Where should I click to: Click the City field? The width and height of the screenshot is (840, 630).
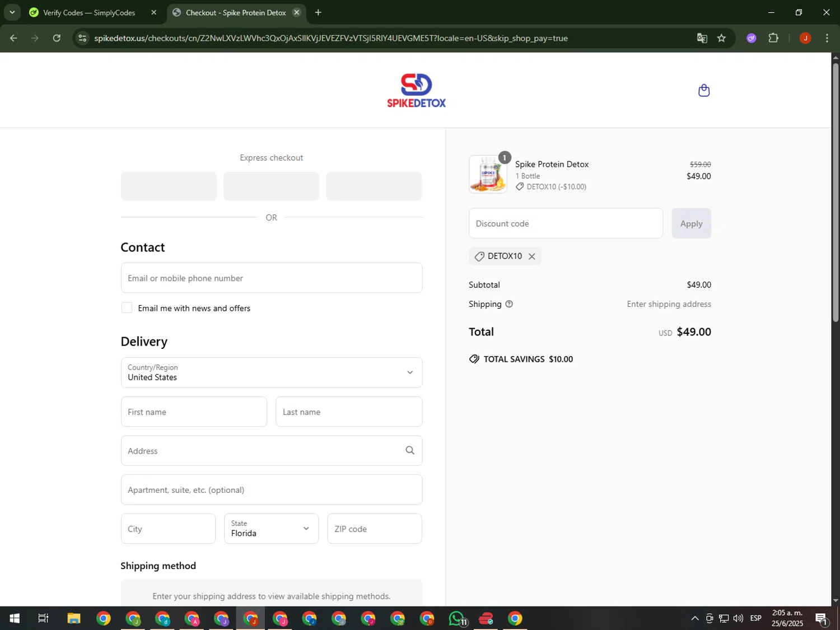168,529
